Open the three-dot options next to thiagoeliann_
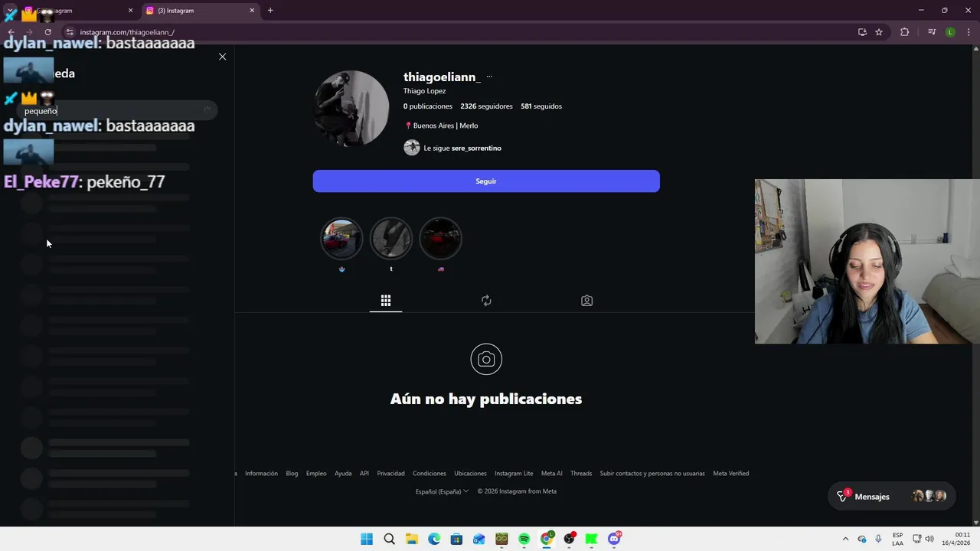This screenshot has height=551, width=980. point(489,77)
